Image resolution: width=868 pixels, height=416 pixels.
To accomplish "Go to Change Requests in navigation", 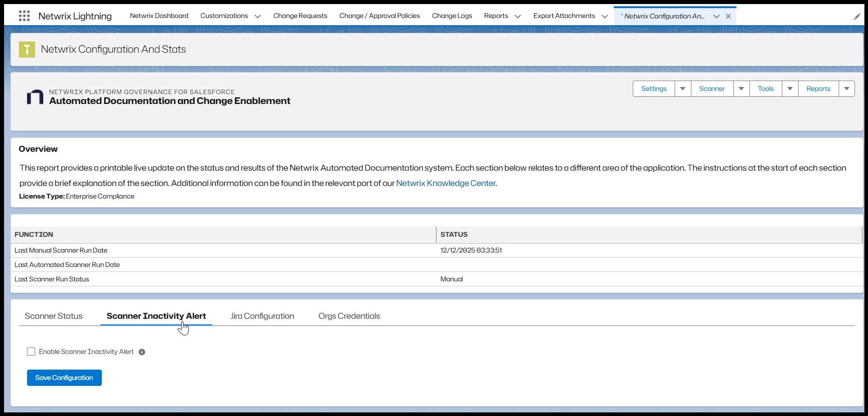I will 300,16.
